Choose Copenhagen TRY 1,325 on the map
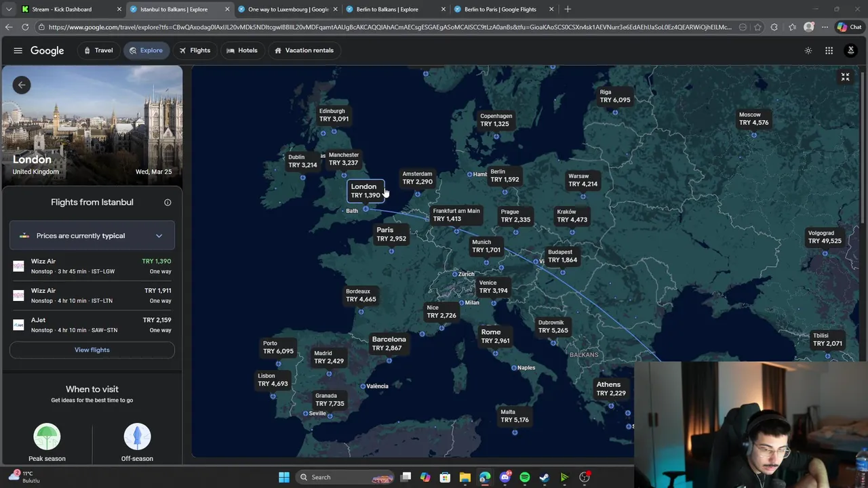 point(496,120)
